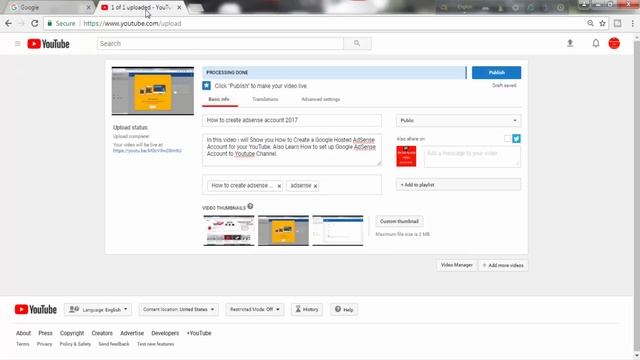
Task: Click the footer YouTube logo
Action: click(36, 309)
